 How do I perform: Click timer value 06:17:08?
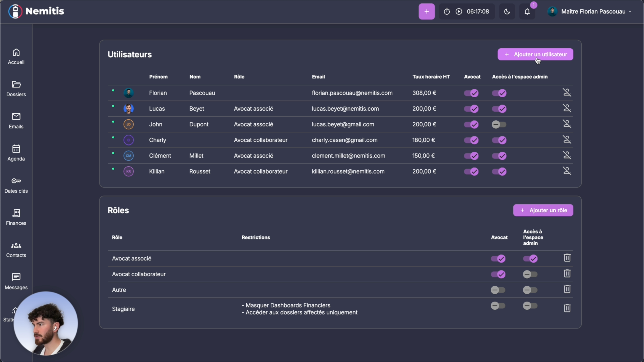click(478, 12)
